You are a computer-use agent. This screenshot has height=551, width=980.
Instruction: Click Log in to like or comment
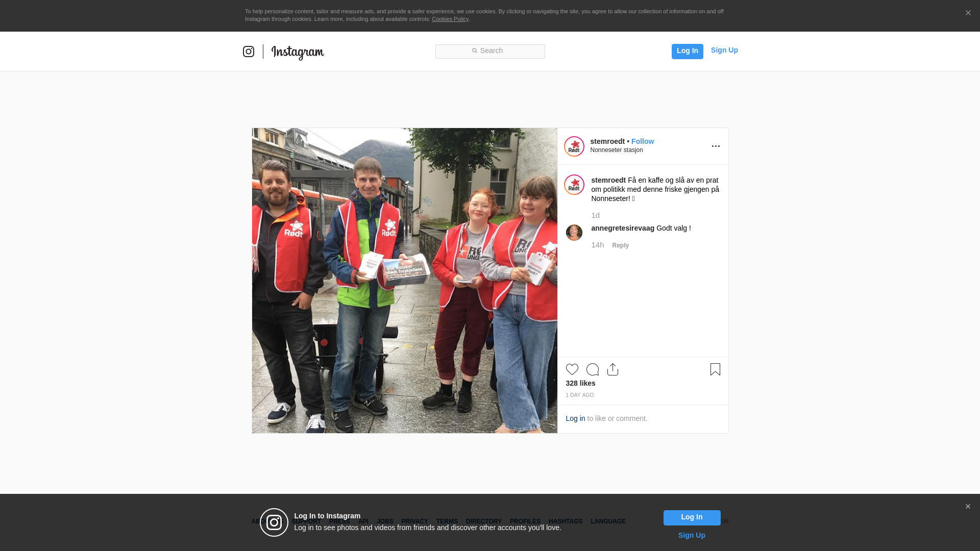[575, 419]
